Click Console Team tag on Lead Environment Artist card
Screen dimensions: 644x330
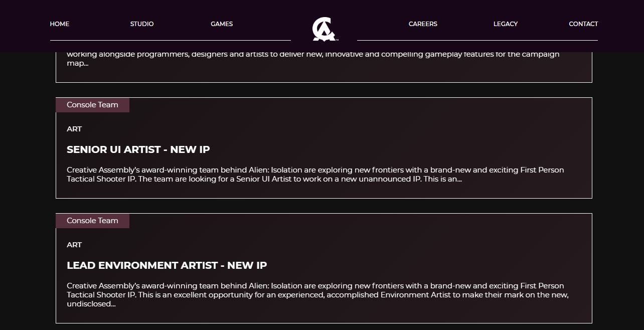[92, 221]
